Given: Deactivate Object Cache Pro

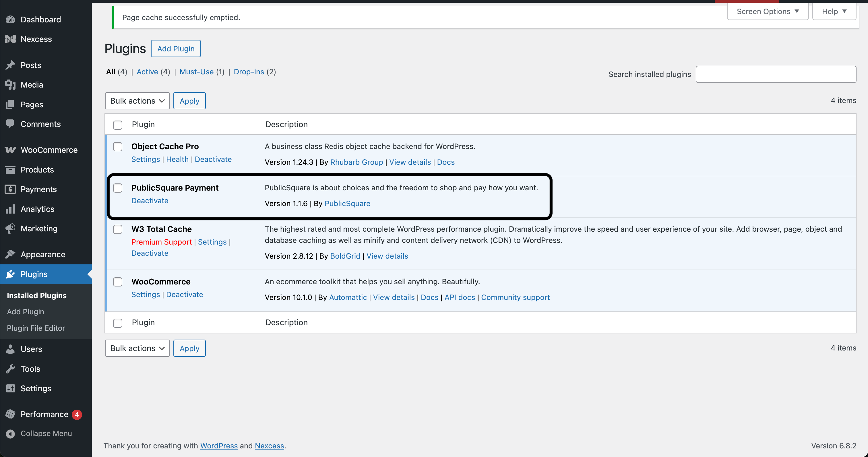Looking at the screenshot, I should click(213, 159).
